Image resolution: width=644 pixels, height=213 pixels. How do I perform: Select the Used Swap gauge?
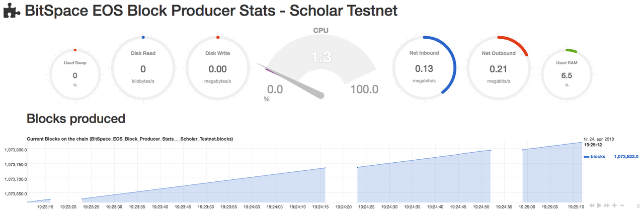point(75,75)
